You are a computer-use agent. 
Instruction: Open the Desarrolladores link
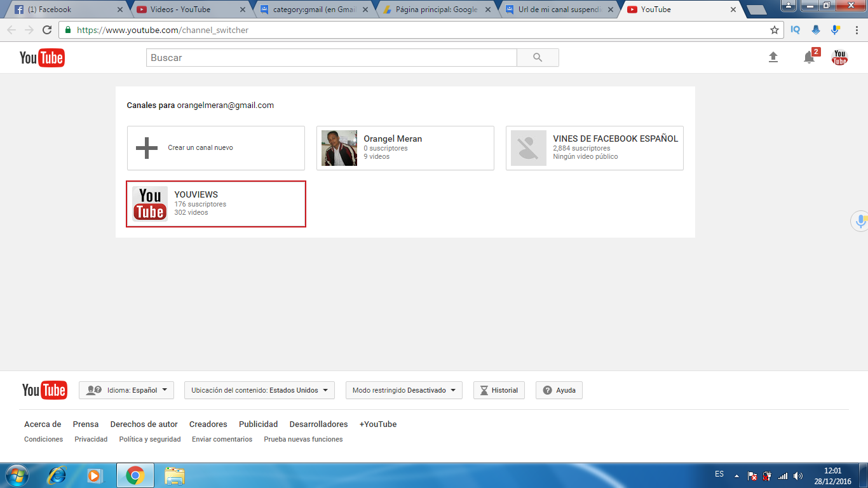coord(319,424)
